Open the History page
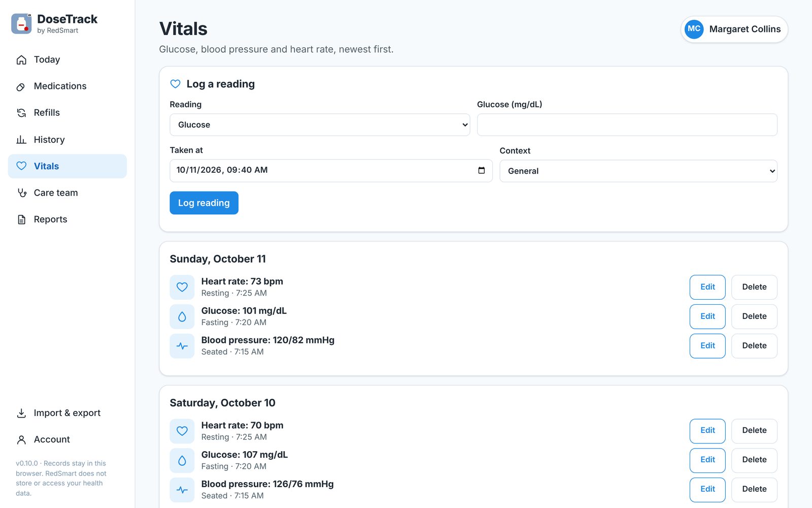This screenshot has height=508, width=812. point(67,140)
